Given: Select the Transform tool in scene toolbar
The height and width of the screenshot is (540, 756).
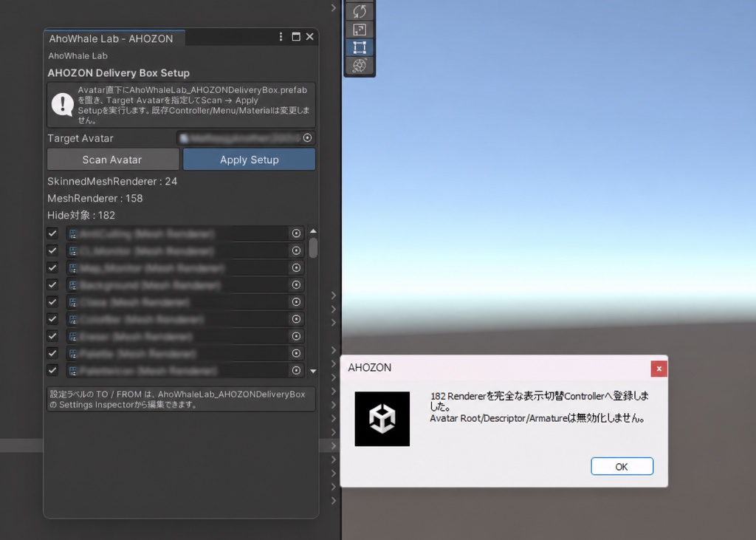Looking at the screenshot, I should 360,65.
